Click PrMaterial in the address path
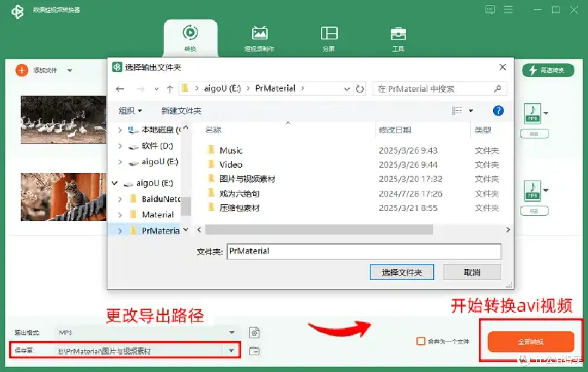Screen dimensions: 588x372 tap(275, 88)
